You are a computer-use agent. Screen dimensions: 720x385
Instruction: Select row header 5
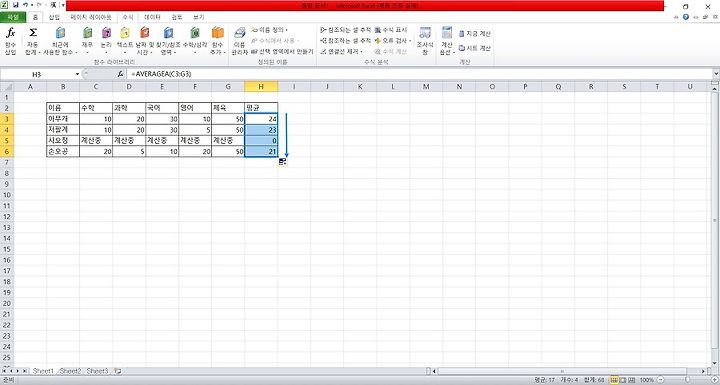click(x=7, y=141)
